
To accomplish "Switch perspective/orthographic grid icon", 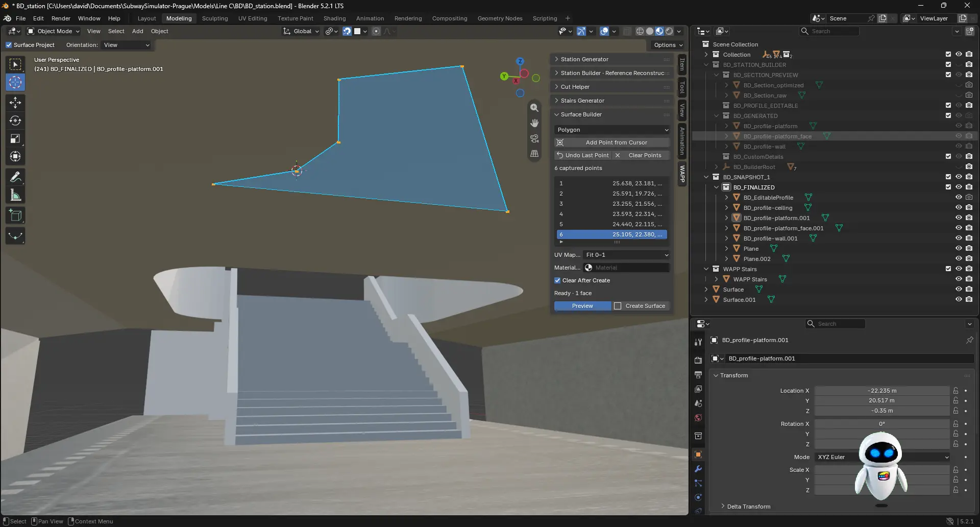I will (x=534, y=154).
